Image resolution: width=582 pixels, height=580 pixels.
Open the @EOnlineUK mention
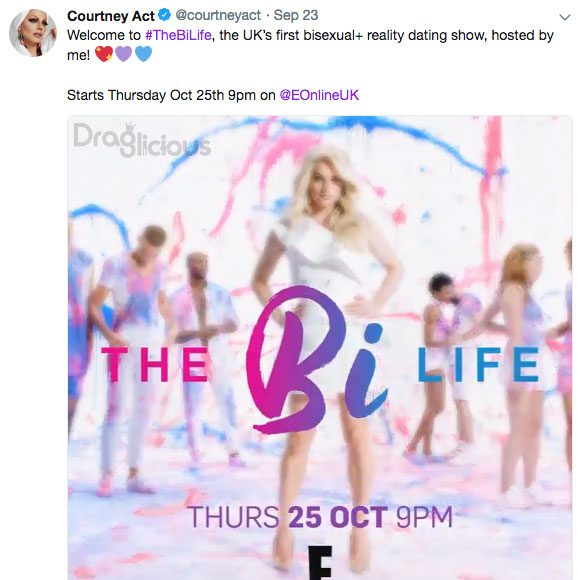point(319,95)
